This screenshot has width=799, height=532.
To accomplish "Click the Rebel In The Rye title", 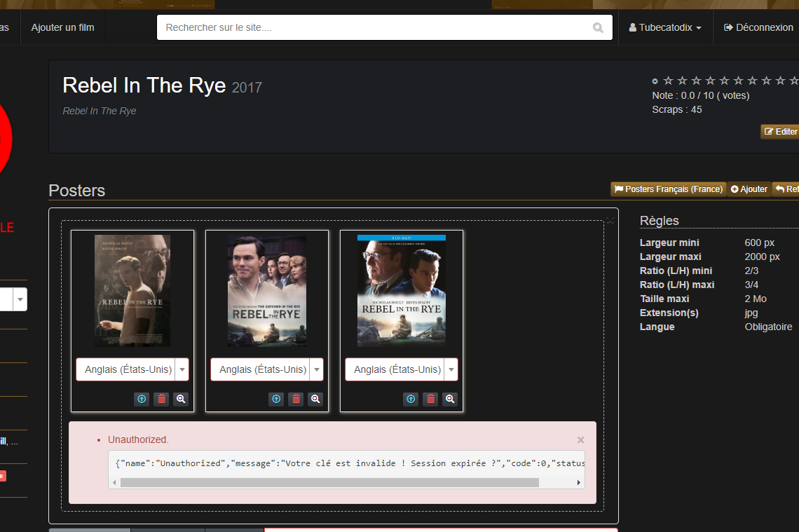I will coord(144,86).
